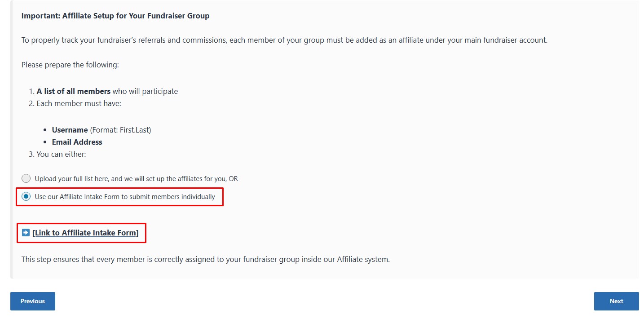Screen dimensions: 644x319
Task: Click the bold "A list of all members" text
Action: 74,91
